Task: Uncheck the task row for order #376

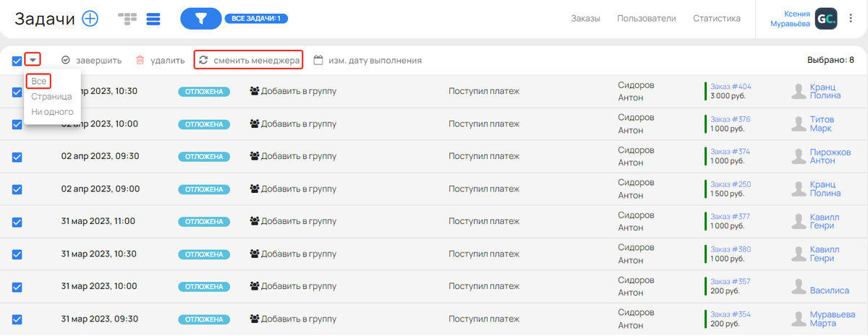Action: click(17, 124)
